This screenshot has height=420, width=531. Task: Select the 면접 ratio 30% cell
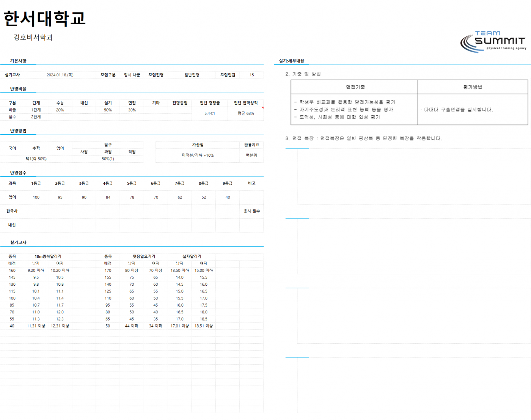click(132, 110)
